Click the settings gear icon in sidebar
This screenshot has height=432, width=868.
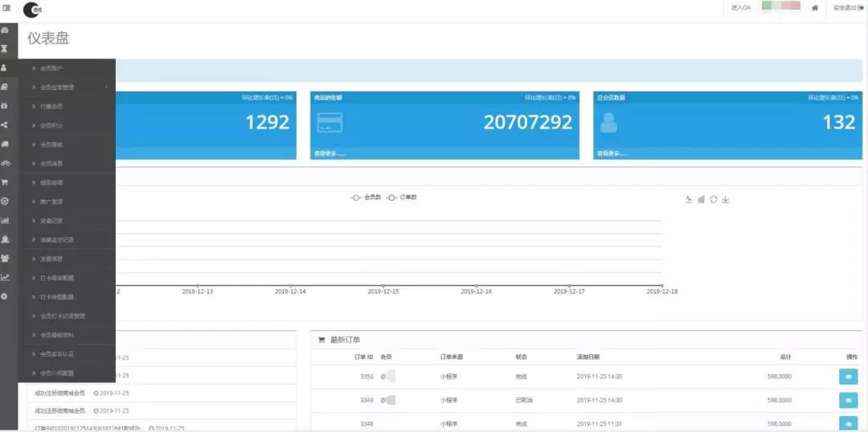pyautogui.click(x=5, y=296)
